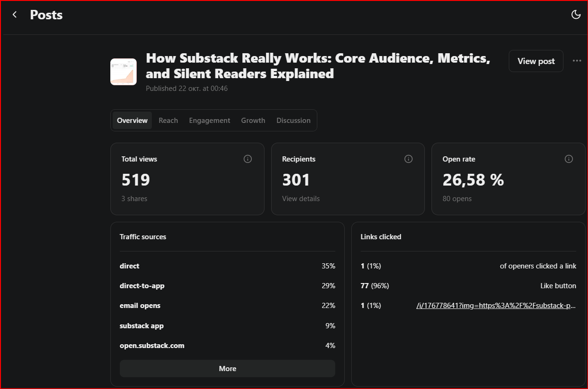Click the Traffic sources heading
588x389 pixels.
click(143, 237)
